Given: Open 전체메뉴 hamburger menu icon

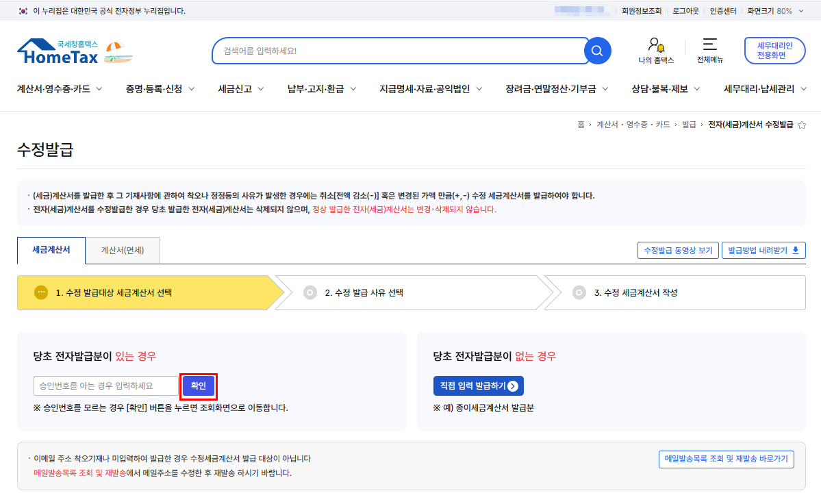Looking at the screenshot, I should [x=709, y=45].
